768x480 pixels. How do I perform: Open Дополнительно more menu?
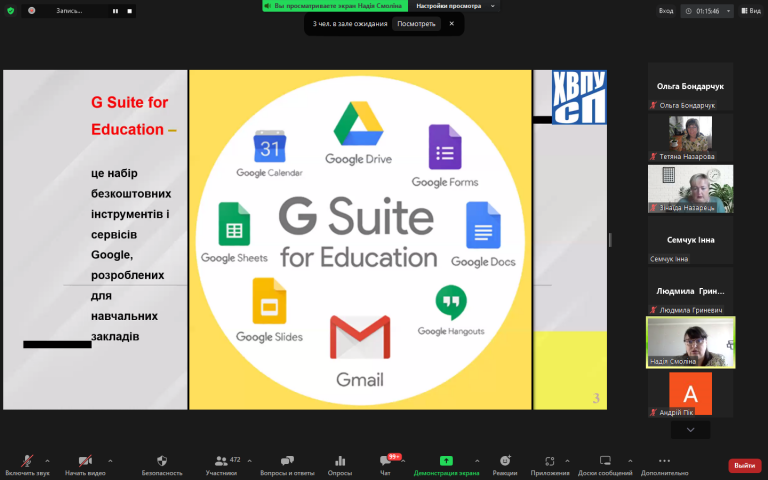click(665, 465)
